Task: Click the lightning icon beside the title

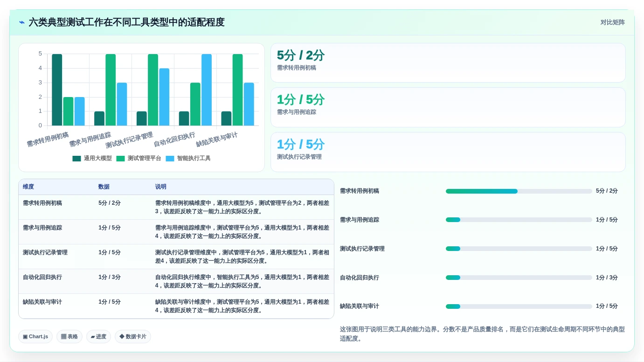Action: (x=22, y=22)
